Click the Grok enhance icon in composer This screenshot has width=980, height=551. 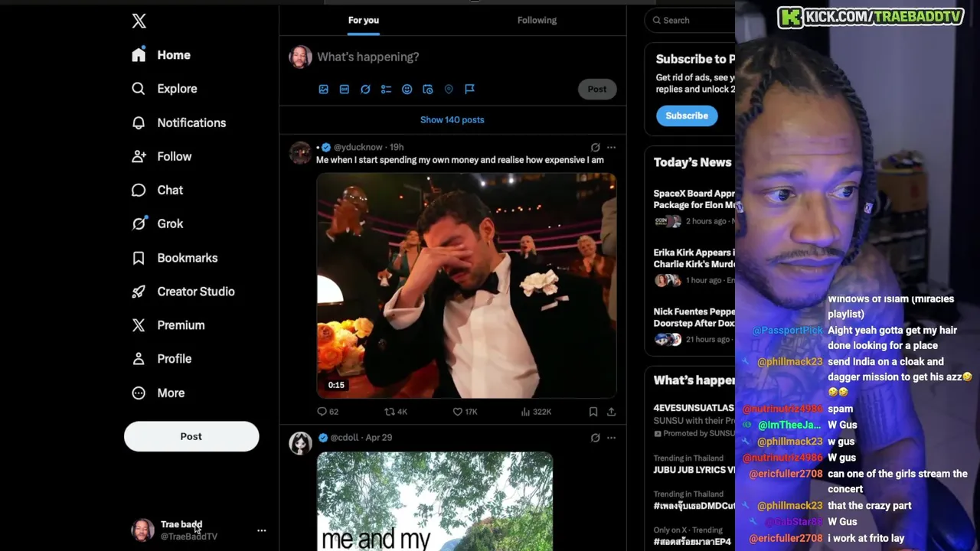click(365, 90)
